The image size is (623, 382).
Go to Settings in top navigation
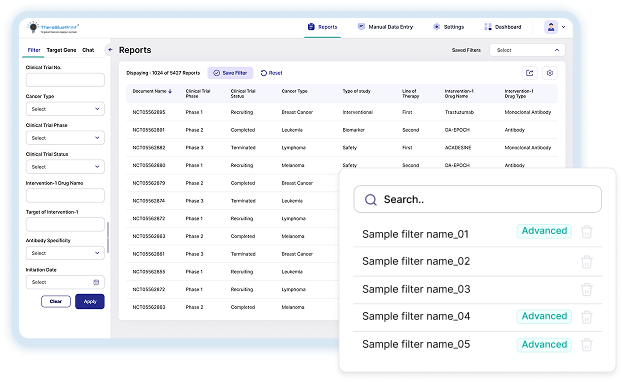coord(449,27)
